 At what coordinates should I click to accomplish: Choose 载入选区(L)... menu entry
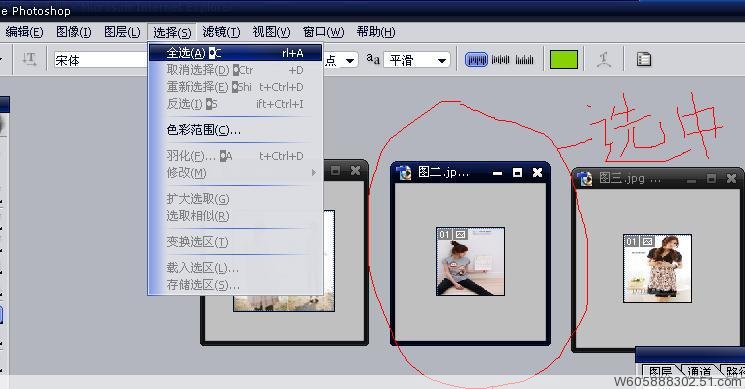tap(236, 268)
